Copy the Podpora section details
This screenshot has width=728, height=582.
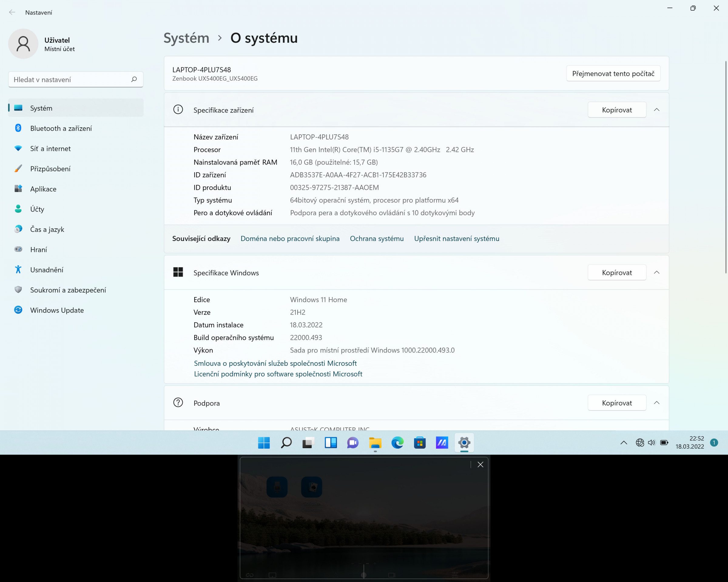pyautogui.click(x=617, y=403)
